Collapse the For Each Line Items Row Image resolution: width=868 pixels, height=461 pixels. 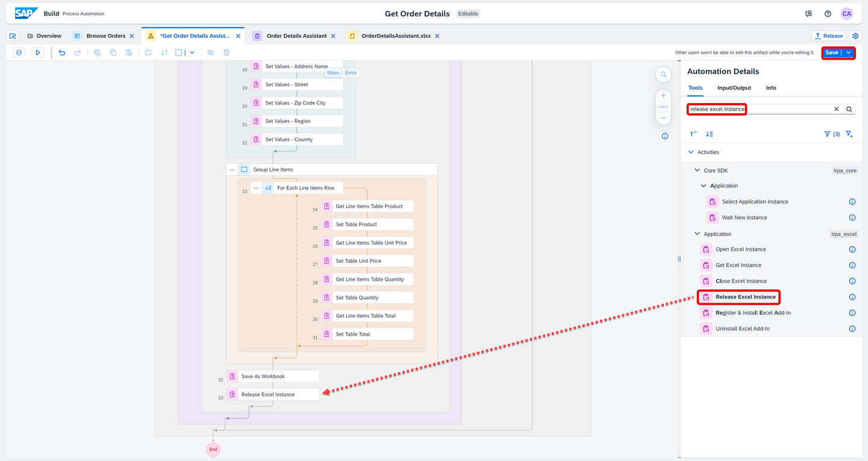click(x=256, y=188)
